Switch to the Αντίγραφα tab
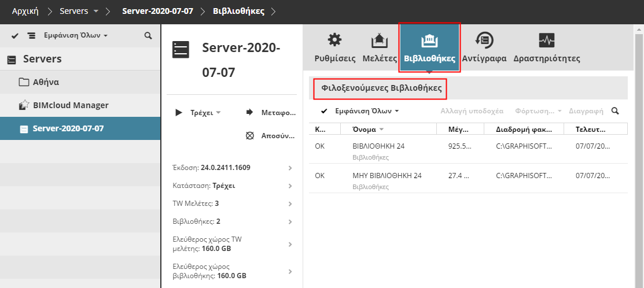This screenshot has height=288, width=644. (x=484, y=48)
